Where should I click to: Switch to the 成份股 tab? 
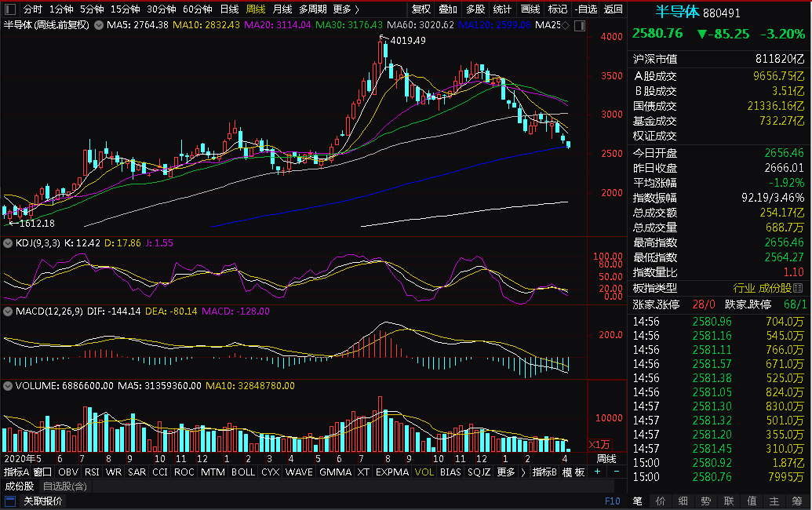pos(19,486)
